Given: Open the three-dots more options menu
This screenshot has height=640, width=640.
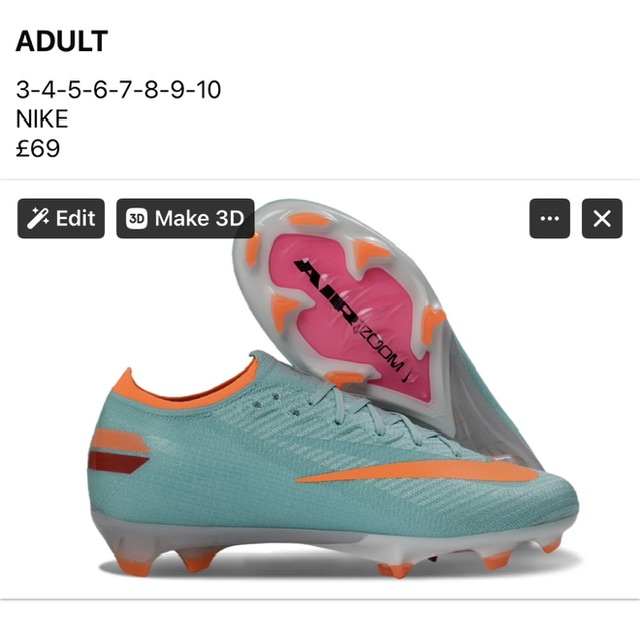Looking at the screenshot, I should [549, 218].
